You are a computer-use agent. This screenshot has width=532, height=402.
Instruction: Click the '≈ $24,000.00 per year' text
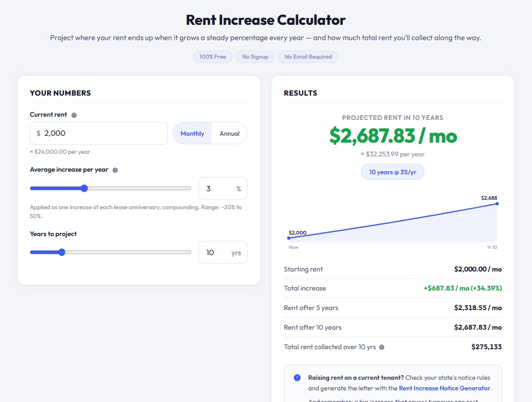(60, 152)
